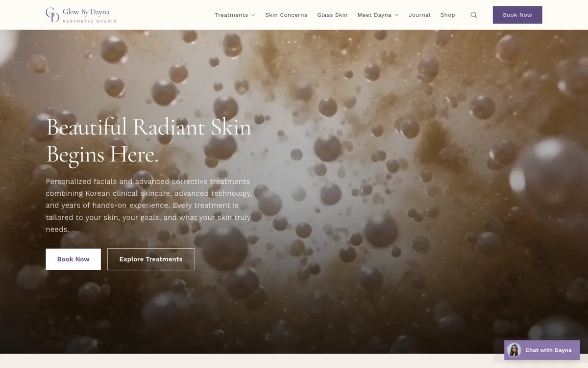Click the purple Book Now header button

click(x=517, y=15)
